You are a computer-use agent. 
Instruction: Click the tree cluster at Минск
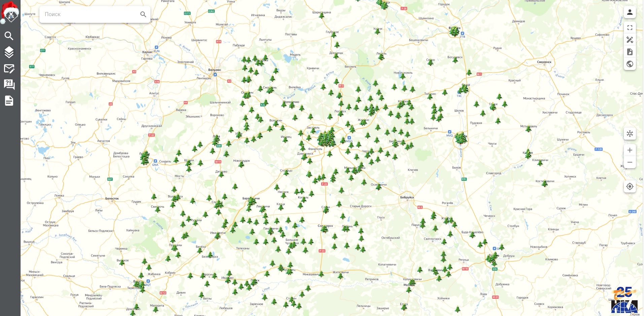(326, 139)
